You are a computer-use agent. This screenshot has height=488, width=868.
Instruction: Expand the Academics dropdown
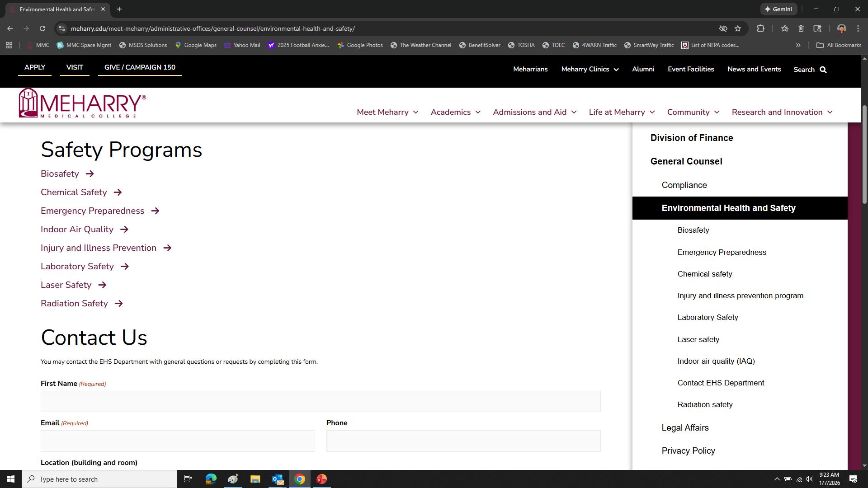point(455,112)
